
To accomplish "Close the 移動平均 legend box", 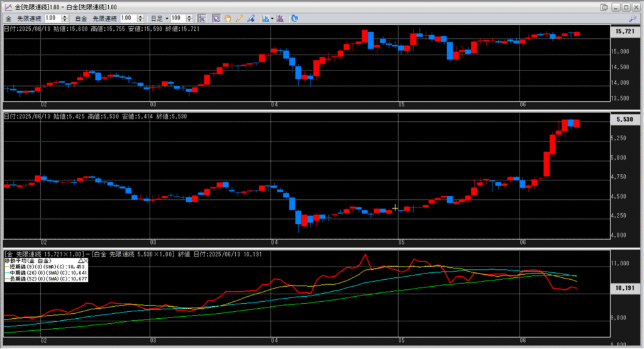I will click(x=86, y=260).
